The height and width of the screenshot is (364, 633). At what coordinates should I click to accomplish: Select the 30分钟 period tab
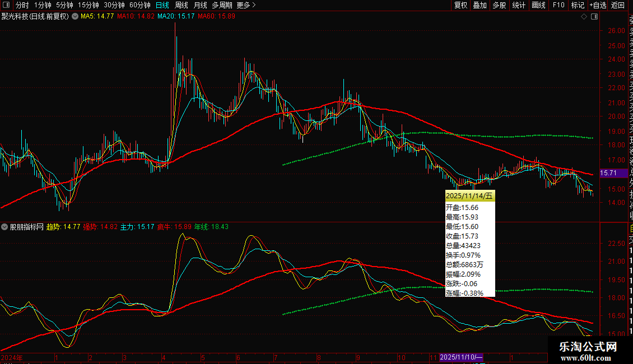114,5
